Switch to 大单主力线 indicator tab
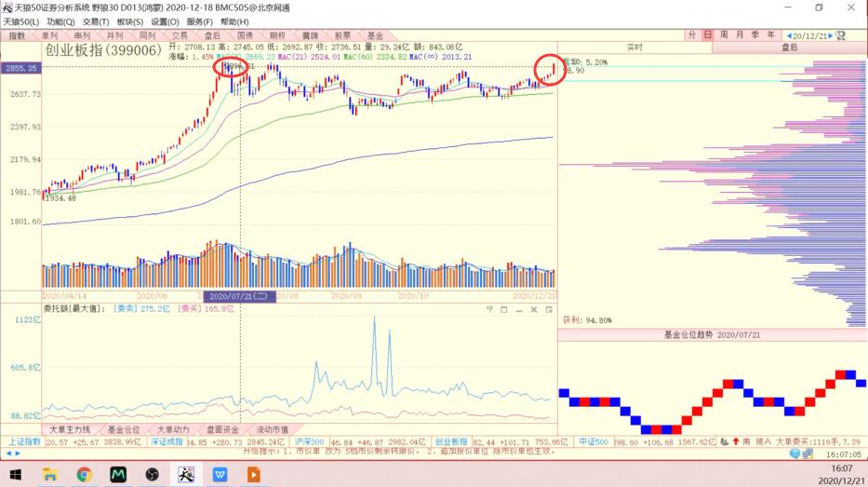 coord(70,430)
